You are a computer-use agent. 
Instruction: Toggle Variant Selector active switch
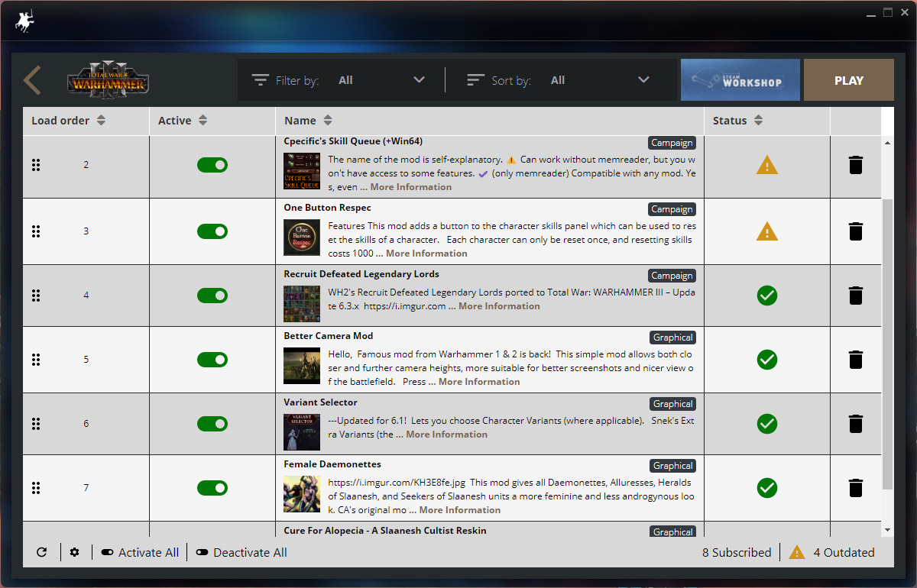click(212, 424)
